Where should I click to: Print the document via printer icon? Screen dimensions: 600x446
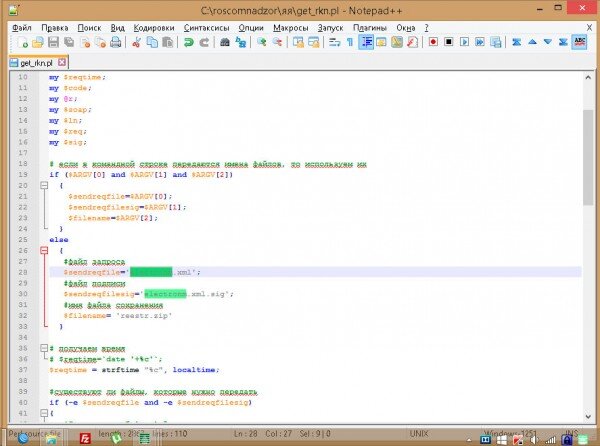point(116,42)
